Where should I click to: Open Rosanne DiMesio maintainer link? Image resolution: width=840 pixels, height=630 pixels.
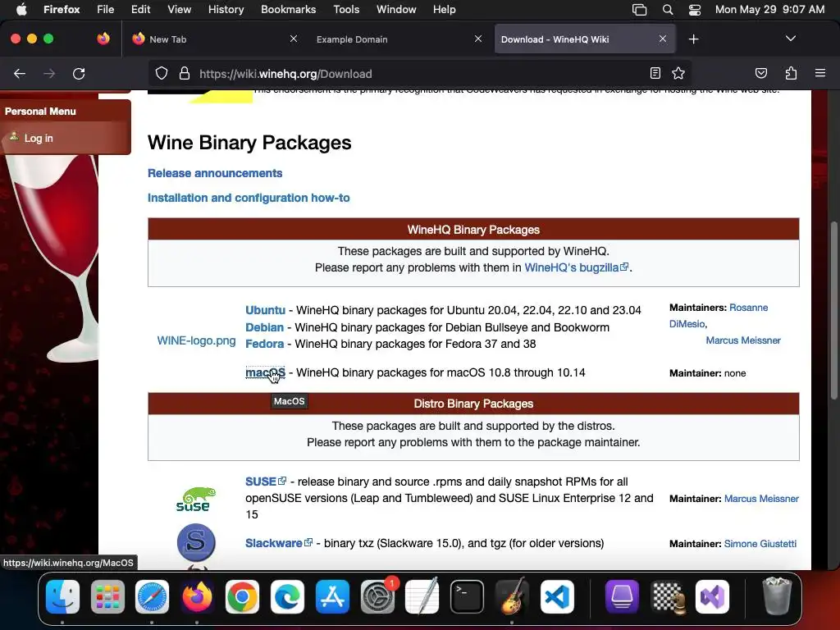(x=749, y=308)
